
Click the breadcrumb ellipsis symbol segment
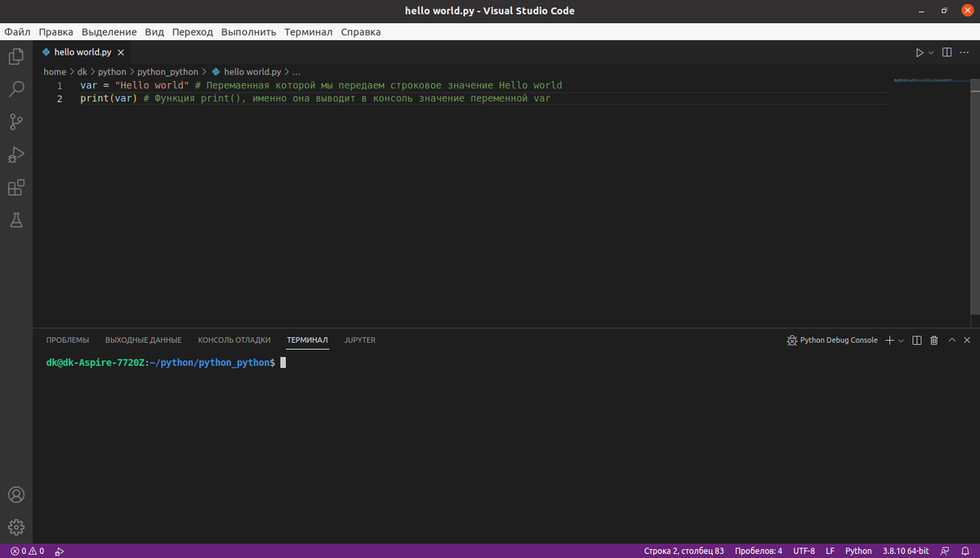point(296,72)
